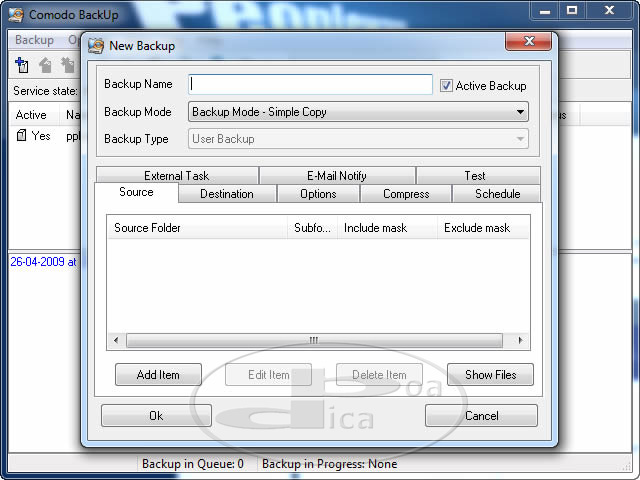
Task: Open the Schedule tab
Action: pyautogui.click(x=497, y=194)
